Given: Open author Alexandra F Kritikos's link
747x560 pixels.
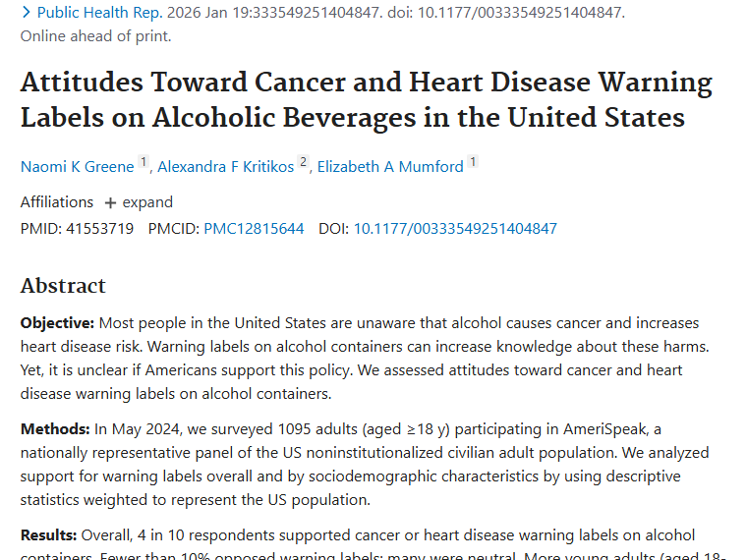Looking at the screenshot, I should click(x=226, y=167).
